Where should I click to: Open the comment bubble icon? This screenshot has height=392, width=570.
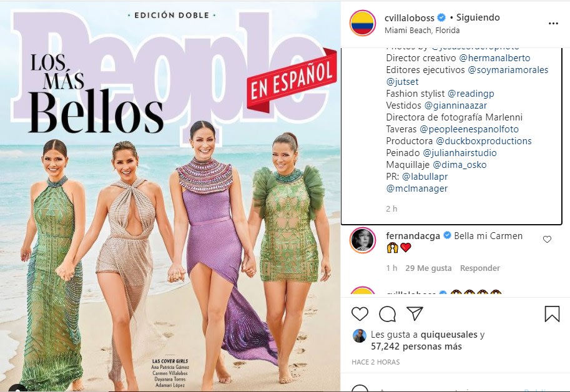click(x=387, y=314)
